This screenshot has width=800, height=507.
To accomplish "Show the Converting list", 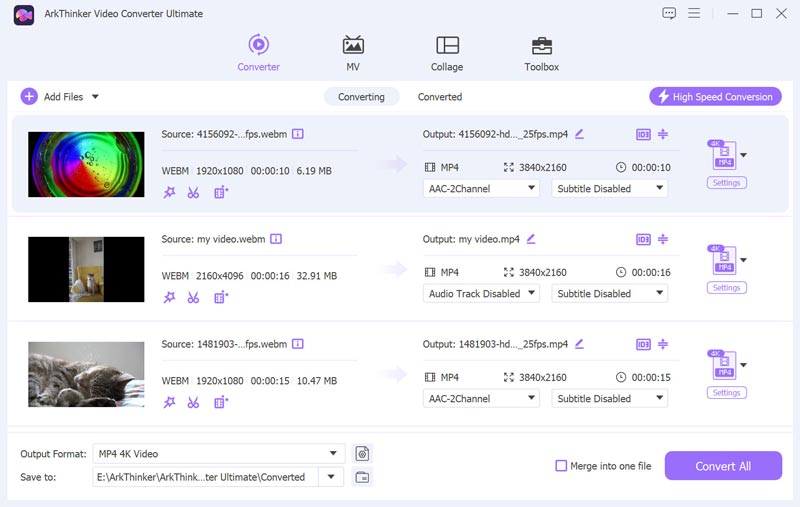I will (x=361, y=97).
